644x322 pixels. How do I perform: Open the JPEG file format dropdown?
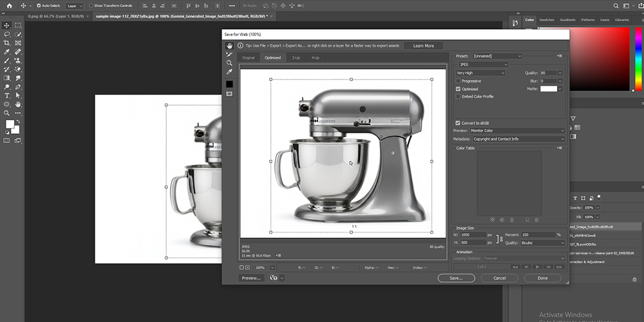(484, 64)
